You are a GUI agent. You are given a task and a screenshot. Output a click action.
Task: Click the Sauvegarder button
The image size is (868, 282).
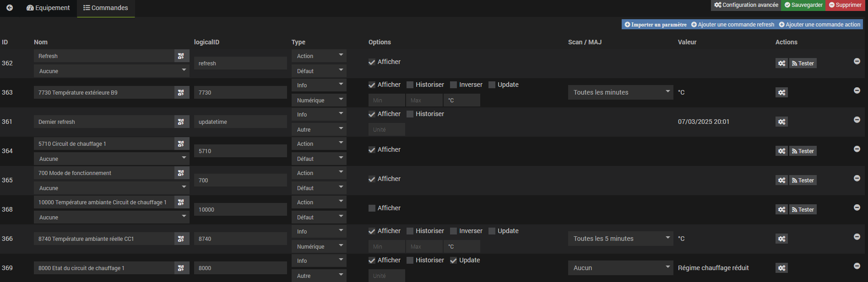803,5
